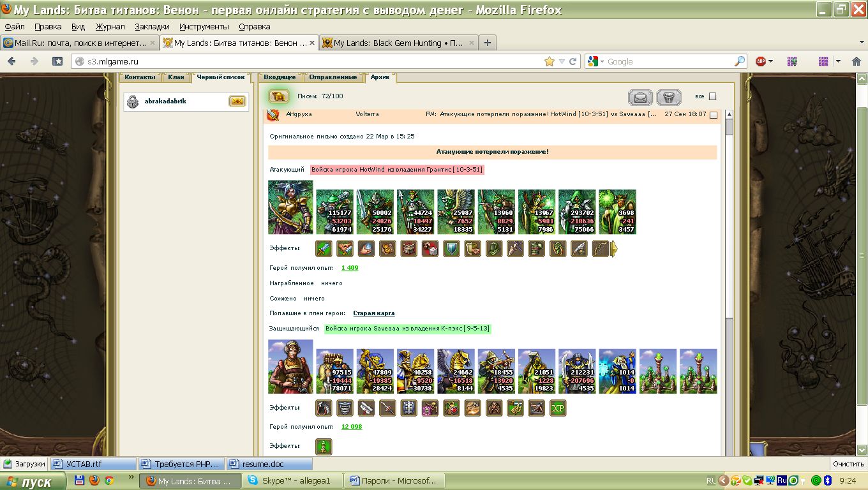
Task: Switch to the Входящие tab
Action: coord(280,77)
